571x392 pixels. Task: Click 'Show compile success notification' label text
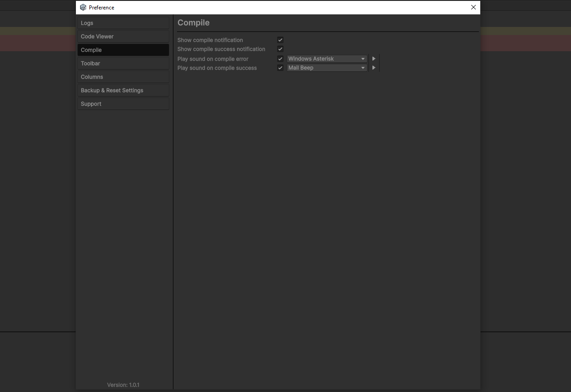coord(221,49)
